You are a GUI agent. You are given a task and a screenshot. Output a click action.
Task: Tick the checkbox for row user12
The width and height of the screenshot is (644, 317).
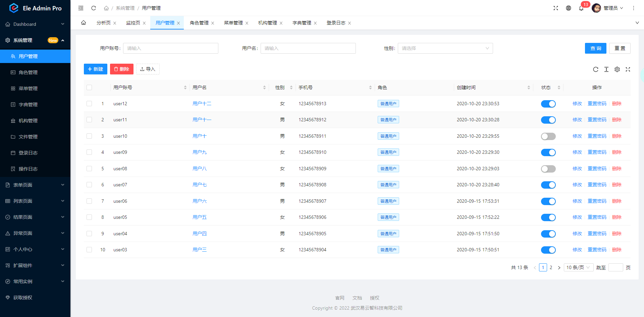pos(89,104)
